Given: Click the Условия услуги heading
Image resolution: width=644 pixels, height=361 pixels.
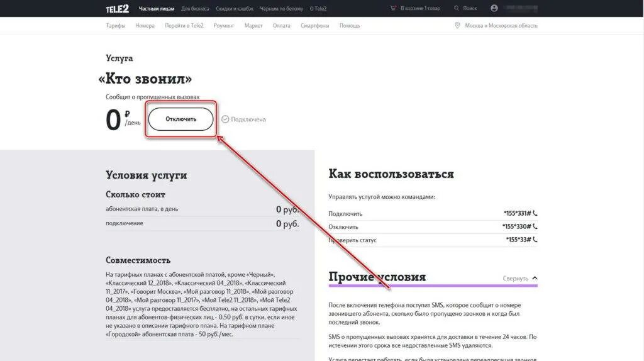Looking at the screenshot, I should [146, 175].
